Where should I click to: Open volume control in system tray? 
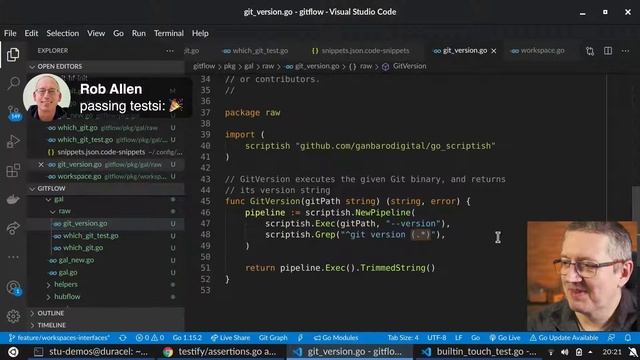click(564, 352)
